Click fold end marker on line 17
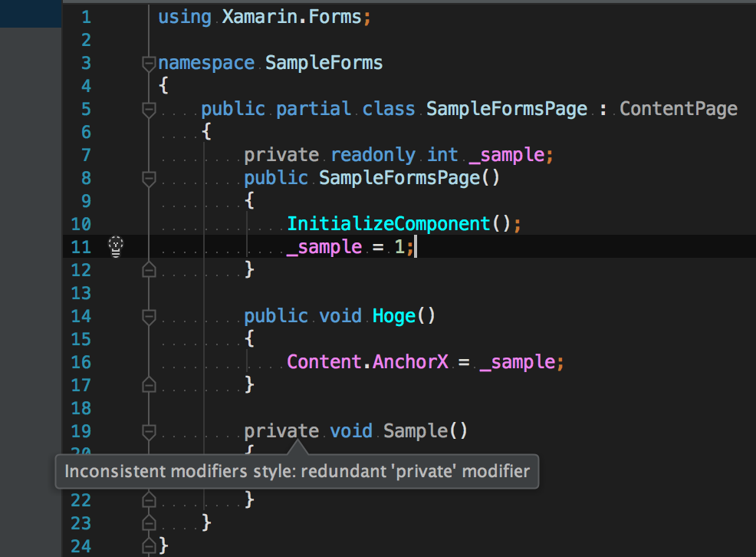 point(149,385)
